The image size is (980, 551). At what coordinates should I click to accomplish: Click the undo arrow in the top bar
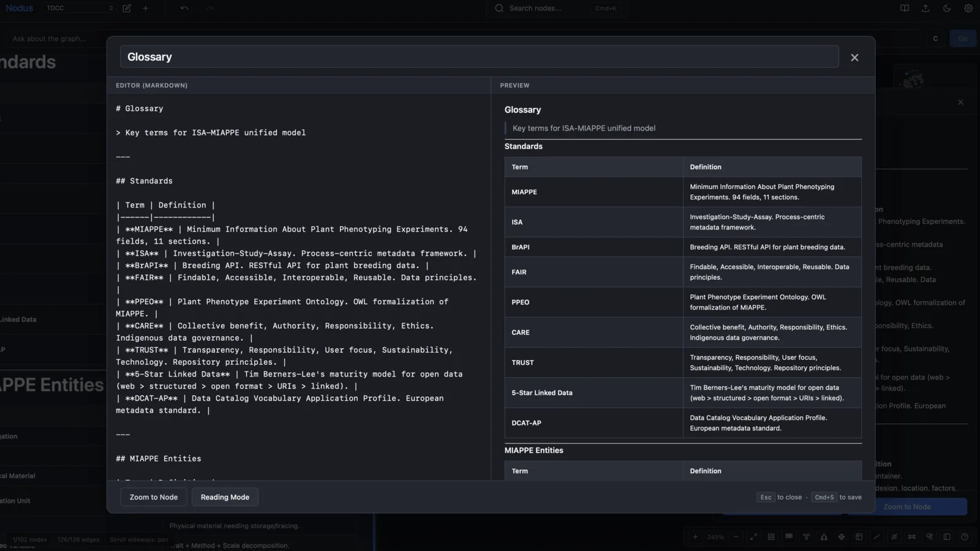(x=184, y=8)
